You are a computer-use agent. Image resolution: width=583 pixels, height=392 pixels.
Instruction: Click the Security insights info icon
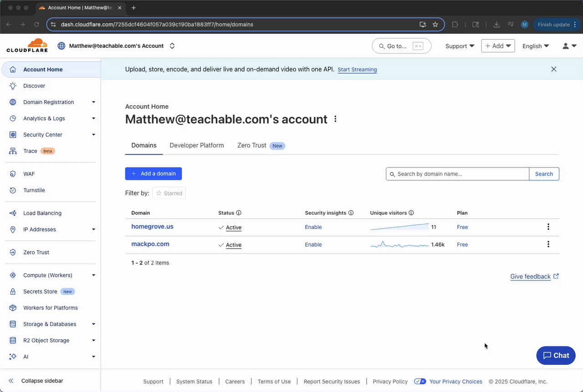point(351,213)
